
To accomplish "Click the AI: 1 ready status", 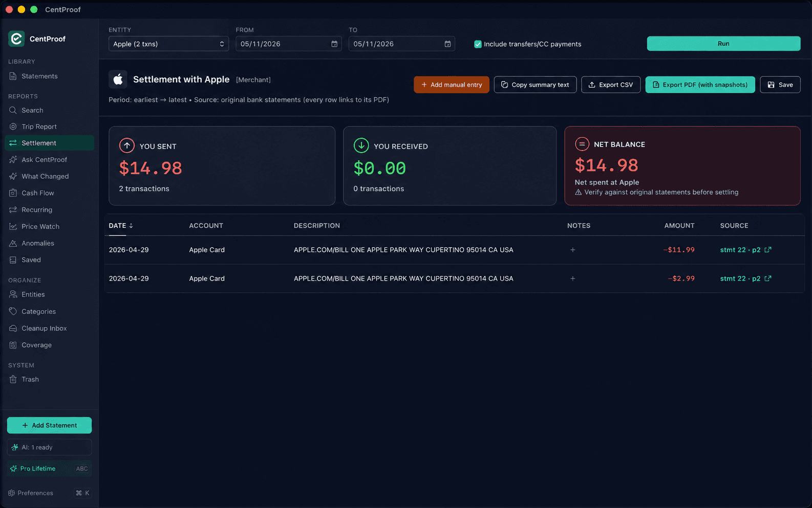I will pos(49,447).
